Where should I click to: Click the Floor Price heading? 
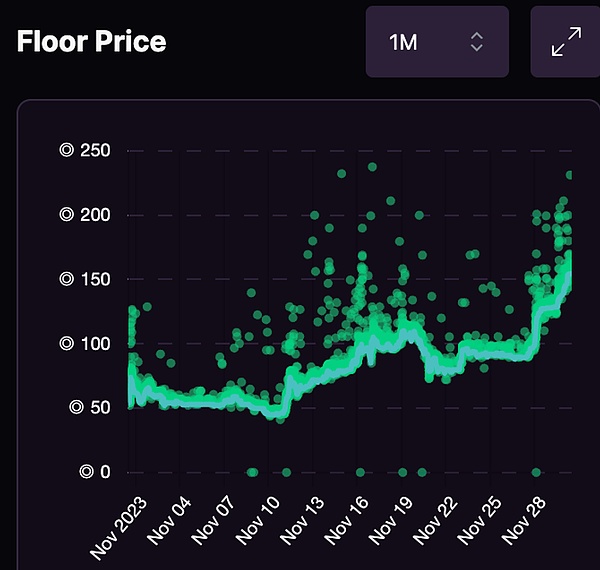pyautogui.click(x=91, y=42)
